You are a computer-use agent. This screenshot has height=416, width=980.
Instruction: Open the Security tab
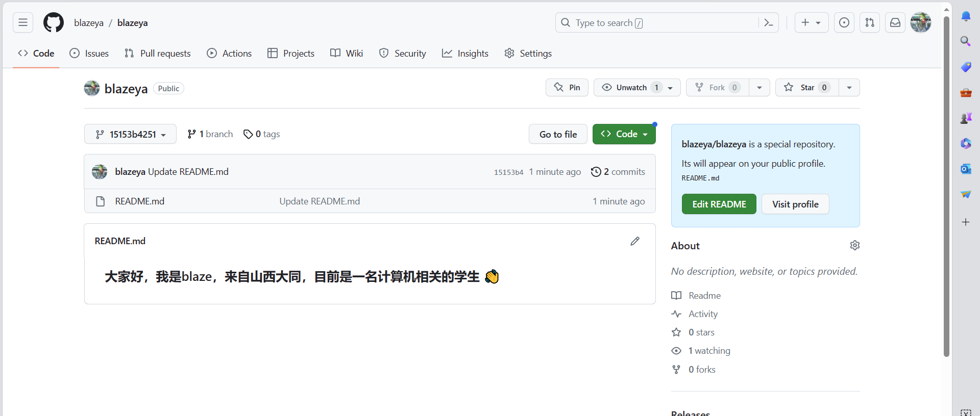tap(403, 54)
